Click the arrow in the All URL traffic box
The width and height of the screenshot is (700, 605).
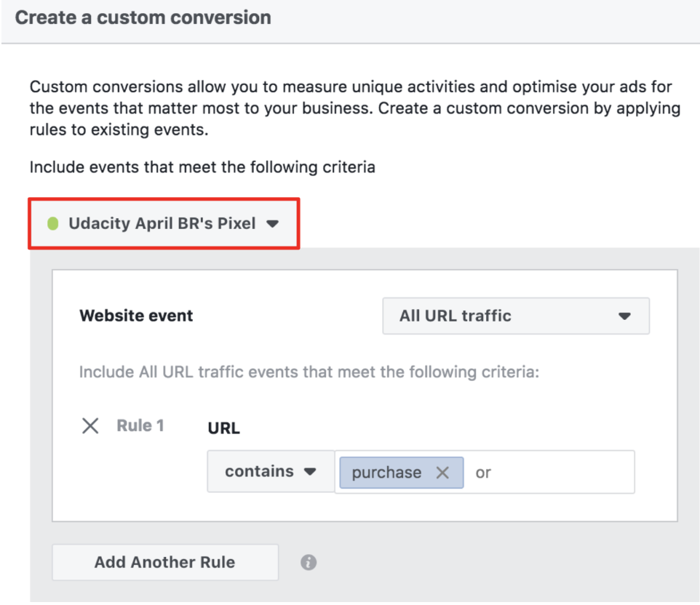coord(624,316)
